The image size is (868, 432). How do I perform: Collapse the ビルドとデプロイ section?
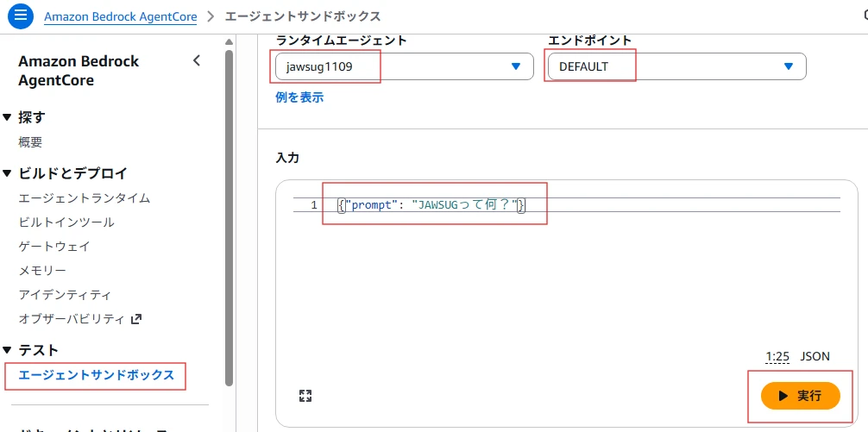7,173
